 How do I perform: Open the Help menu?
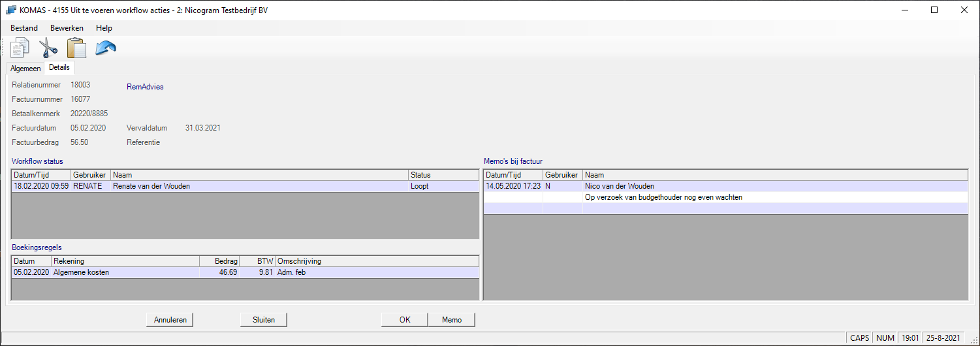(104, 28)
